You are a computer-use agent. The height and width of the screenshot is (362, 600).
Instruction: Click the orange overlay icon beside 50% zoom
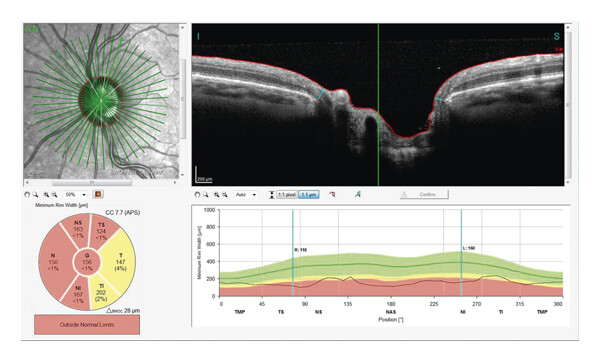point(98,194)
